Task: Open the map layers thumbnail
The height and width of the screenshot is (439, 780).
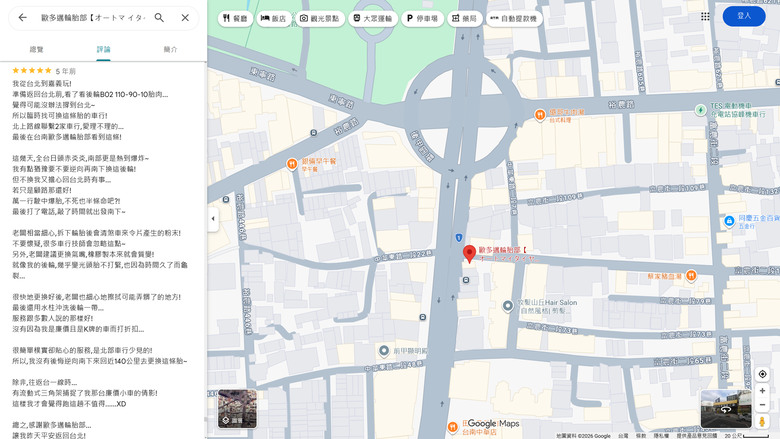Action: click(x=237, y=409)
